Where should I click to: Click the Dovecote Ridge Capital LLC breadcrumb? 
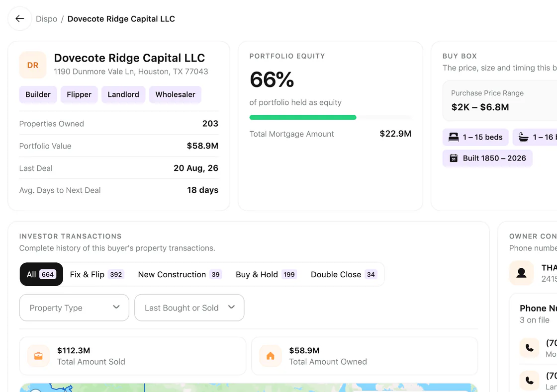point(121,19)
